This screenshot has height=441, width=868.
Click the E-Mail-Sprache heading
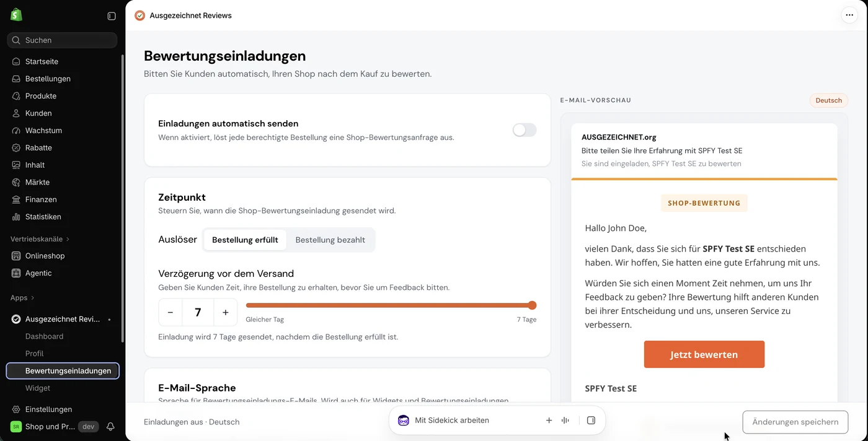click(x=197, y=388)
